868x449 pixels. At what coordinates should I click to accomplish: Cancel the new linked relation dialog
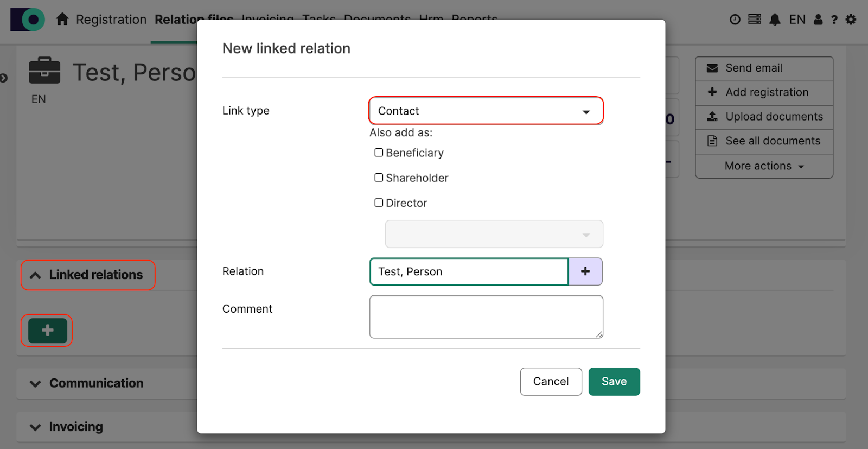coord(551,382)
